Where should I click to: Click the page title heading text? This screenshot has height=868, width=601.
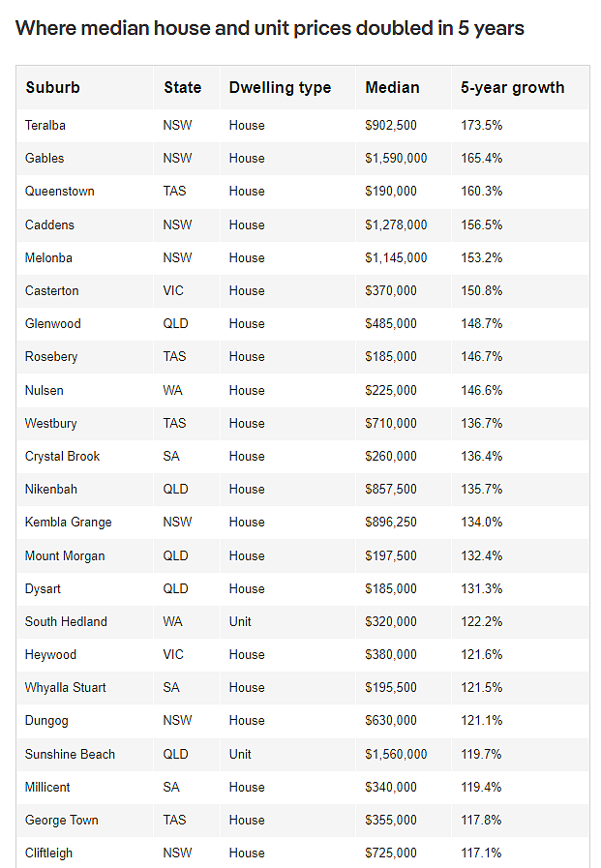click(269, 28)
